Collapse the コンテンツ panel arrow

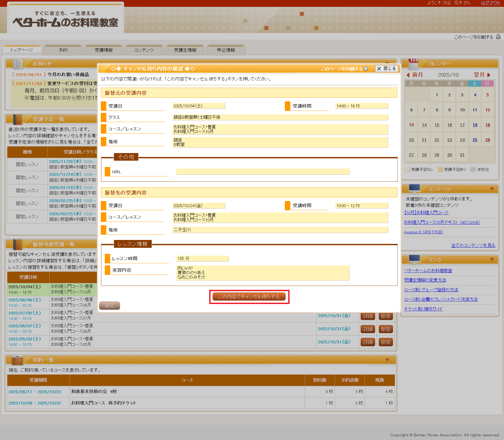click(492, 189)
